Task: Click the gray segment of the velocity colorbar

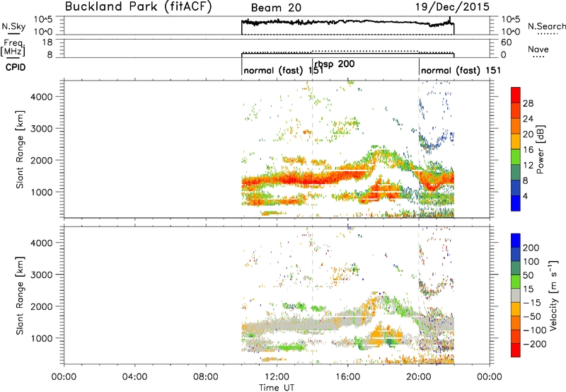Action: pos(516,295)
